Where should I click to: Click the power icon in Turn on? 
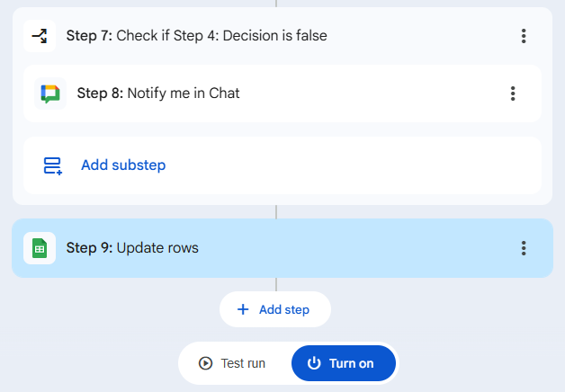[314, 363]
